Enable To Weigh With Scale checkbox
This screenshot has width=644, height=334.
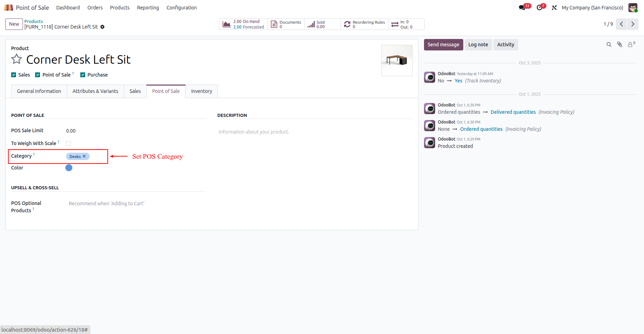68,144
